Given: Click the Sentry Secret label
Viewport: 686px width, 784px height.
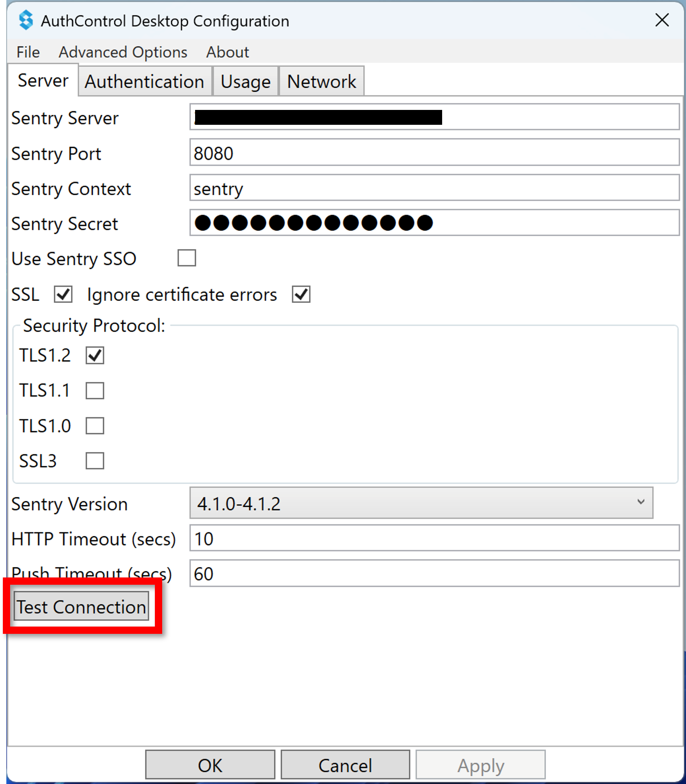Looking at the screenshot, I should tap(65, 224).
